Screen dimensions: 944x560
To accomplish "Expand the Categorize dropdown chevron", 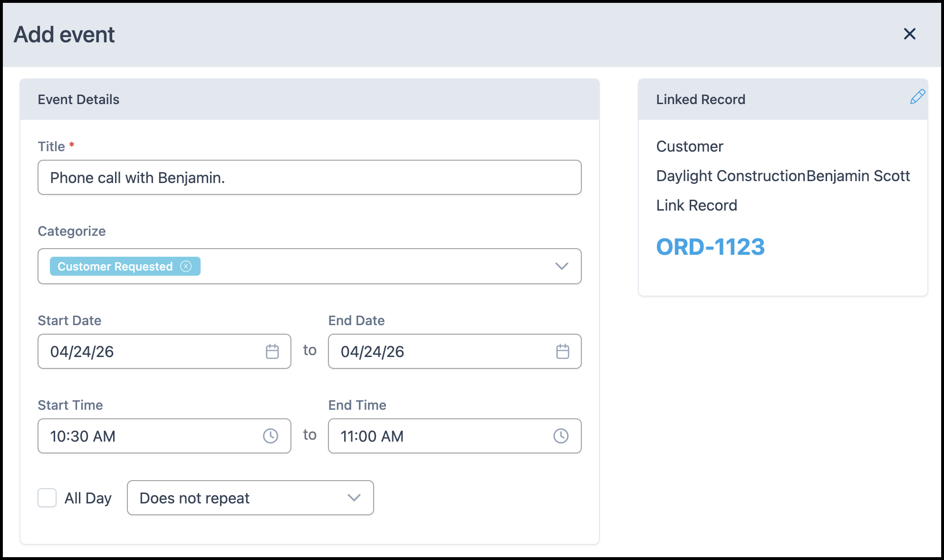I will point(561,266).
